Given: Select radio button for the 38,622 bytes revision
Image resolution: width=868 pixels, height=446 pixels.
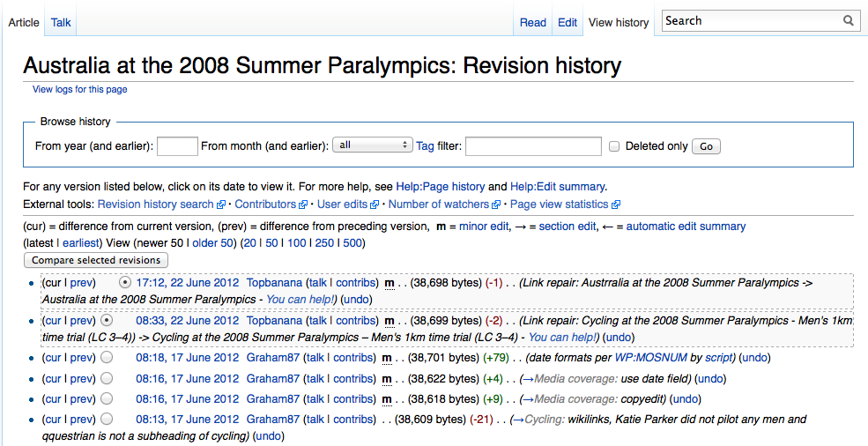Looking at the screenshot, I should 108,378.
